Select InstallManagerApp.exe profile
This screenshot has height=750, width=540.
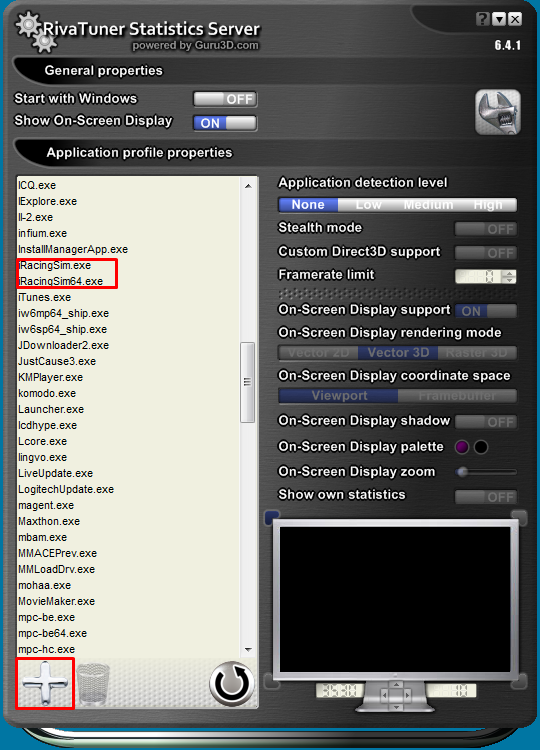(x=73, y=250)
